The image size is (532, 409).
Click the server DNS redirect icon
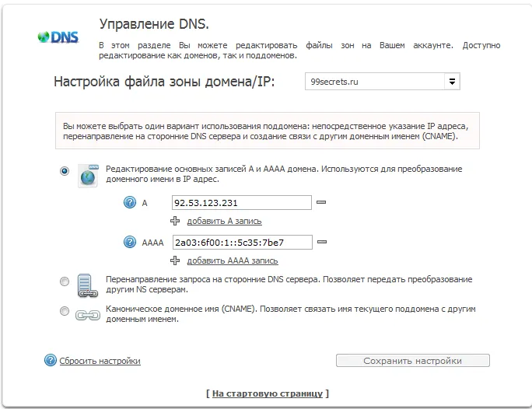coord(88,285)
